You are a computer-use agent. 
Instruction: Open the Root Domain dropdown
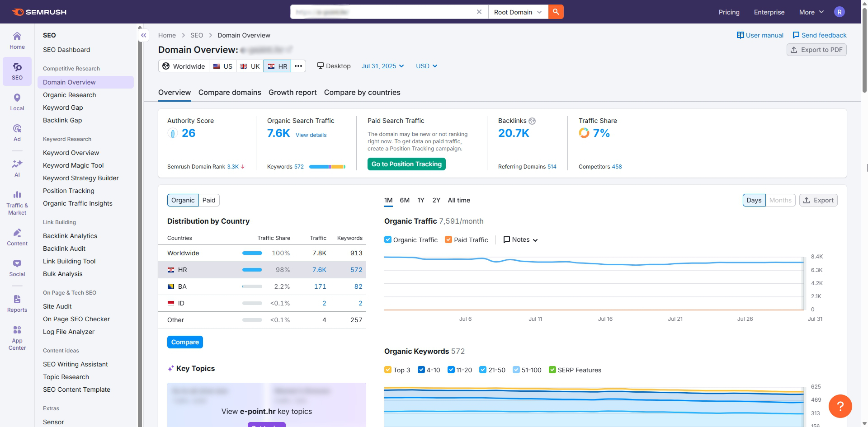pos(518,12)
